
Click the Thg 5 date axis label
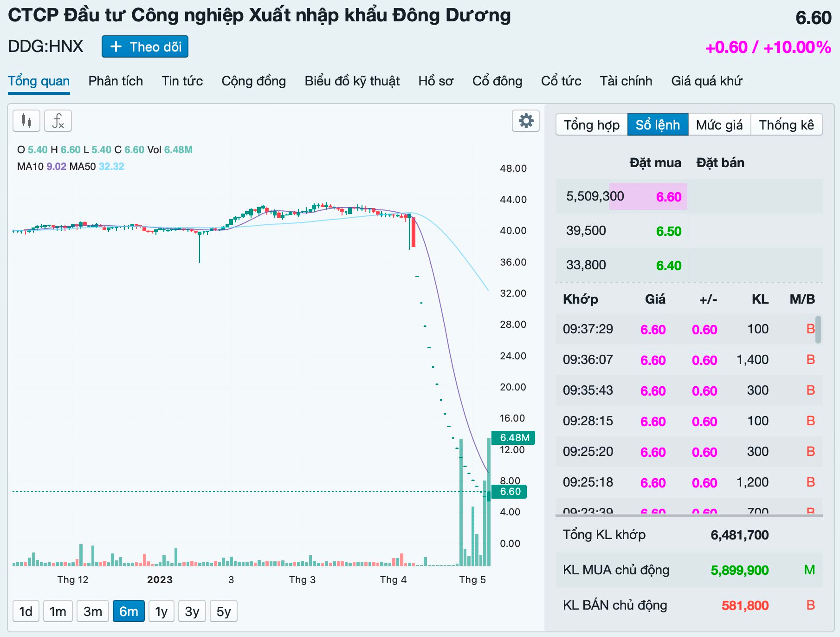click(472, 580)
